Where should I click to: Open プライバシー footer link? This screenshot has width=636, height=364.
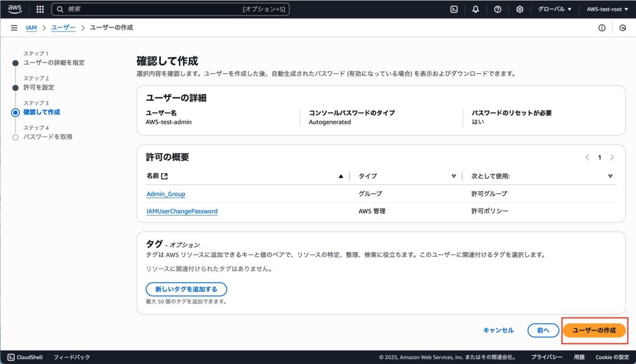tap(547, 357)
